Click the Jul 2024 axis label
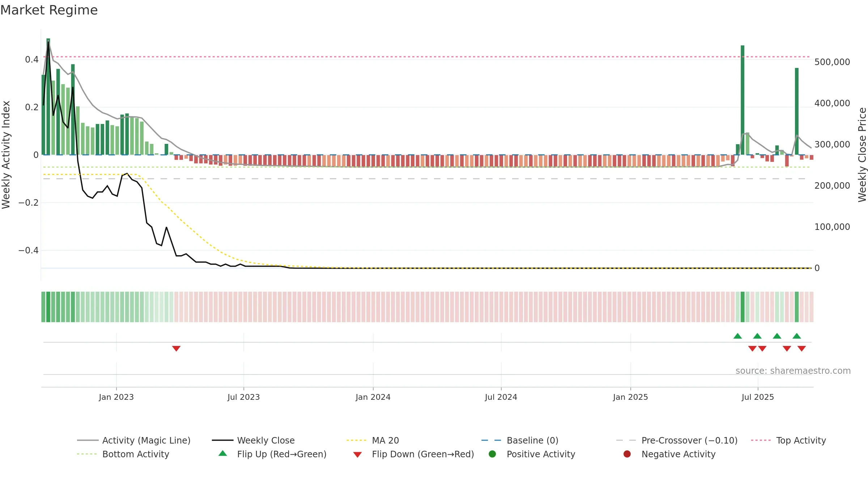868x488 pixels. (x=501, y=397)
